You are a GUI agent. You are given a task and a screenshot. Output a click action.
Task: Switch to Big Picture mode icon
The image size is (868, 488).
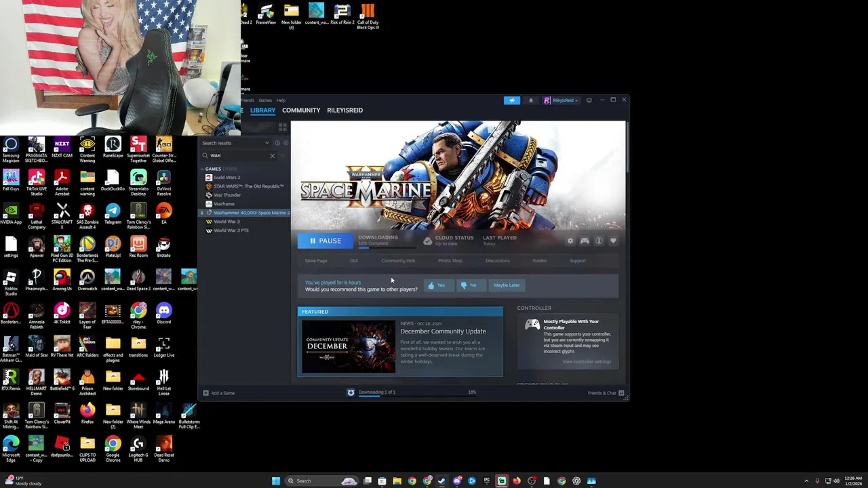point(589,100)
